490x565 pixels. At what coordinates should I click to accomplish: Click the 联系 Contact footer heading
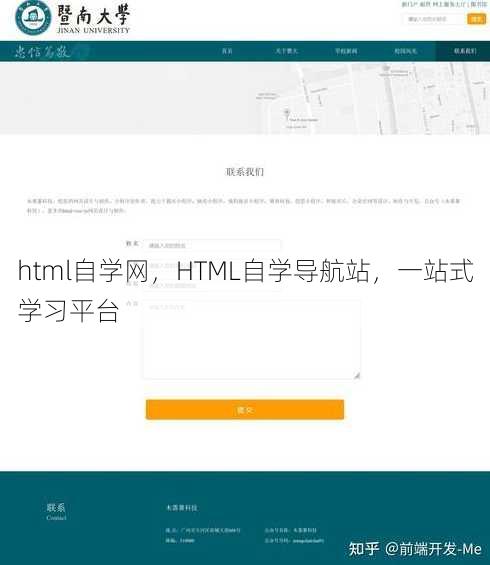click(x=56, y=511)
